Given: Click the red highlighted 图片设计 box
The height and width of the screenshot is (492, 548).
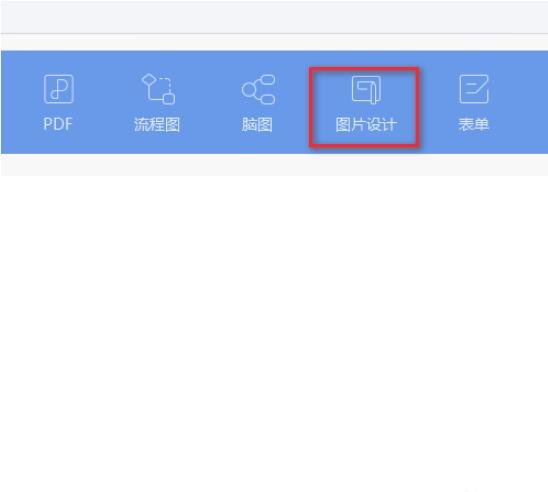Looking at the screenshot, I should point(364,107).
